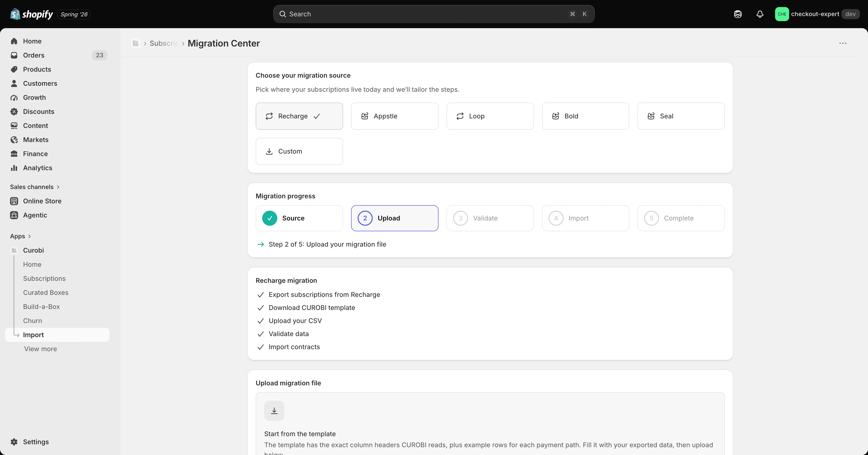868x455 pixels.
Task: Go to the Complete progress step
Action: coord(681,218)
